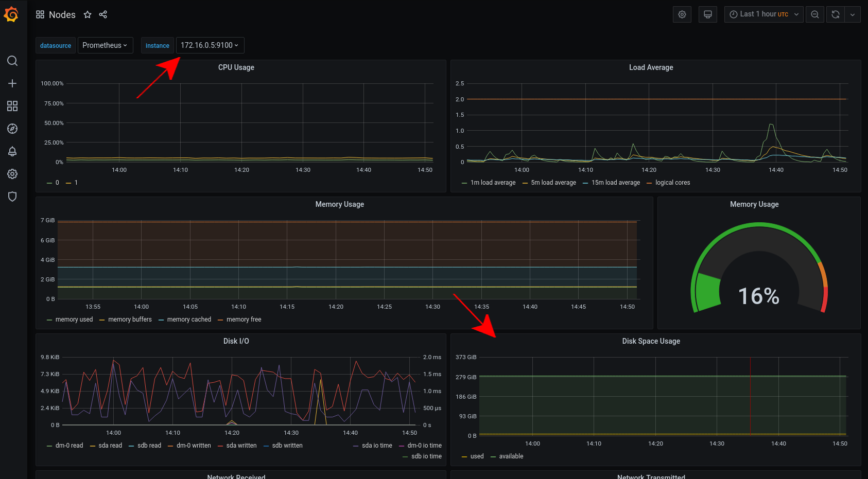Expand the auto-refresh interval dropdown arrow

(853, 14)
